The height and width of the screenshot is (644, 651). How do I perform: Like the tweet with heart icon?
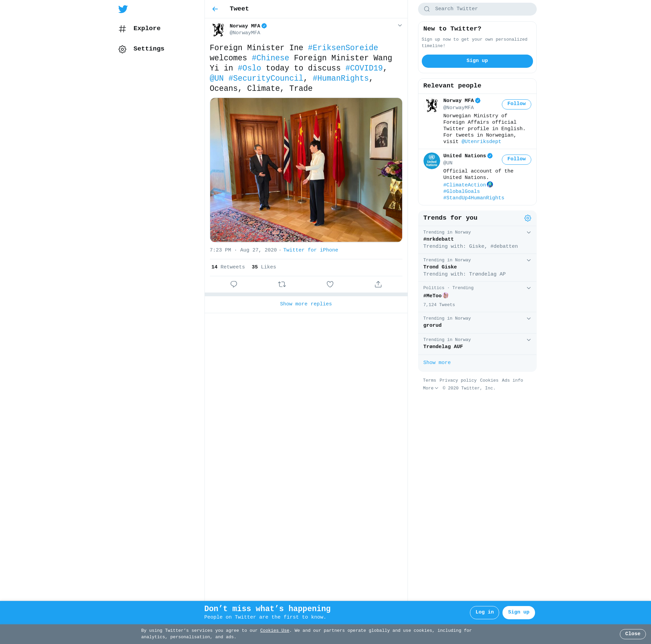pyautogui.click(x=330, y=284)
